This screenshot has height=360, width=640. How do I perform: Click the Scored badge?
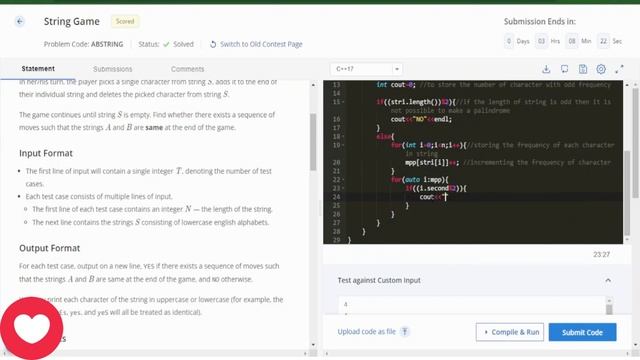125,21
